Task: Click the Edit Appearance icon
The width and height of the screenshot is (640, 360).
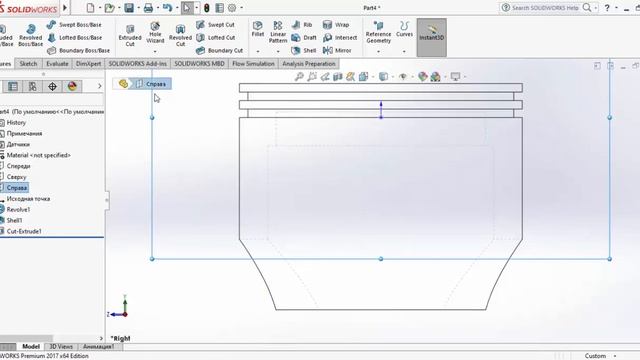Action: click(422, 76)
